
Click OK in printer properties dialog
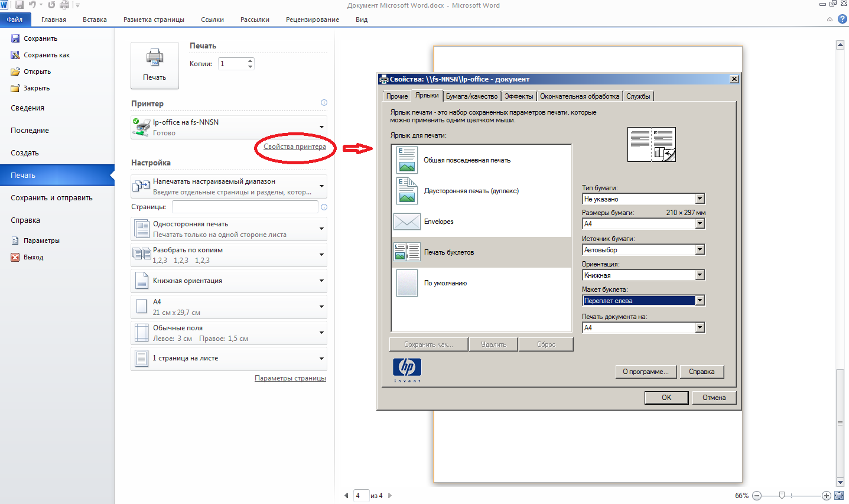(666, 398)
